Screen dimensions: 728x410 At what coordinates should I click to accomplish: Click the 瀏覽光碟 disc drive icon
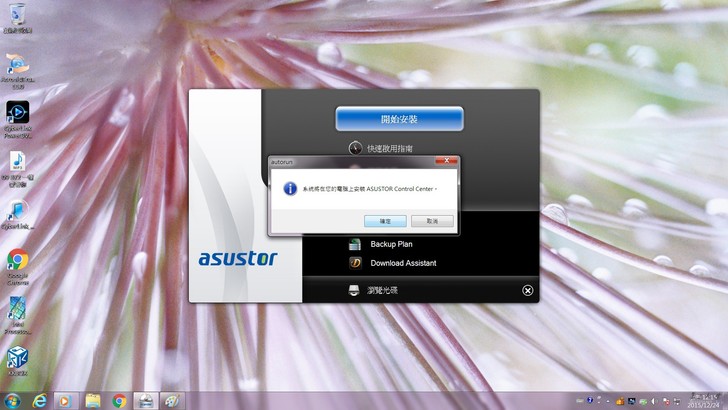(x=354, y=290)
